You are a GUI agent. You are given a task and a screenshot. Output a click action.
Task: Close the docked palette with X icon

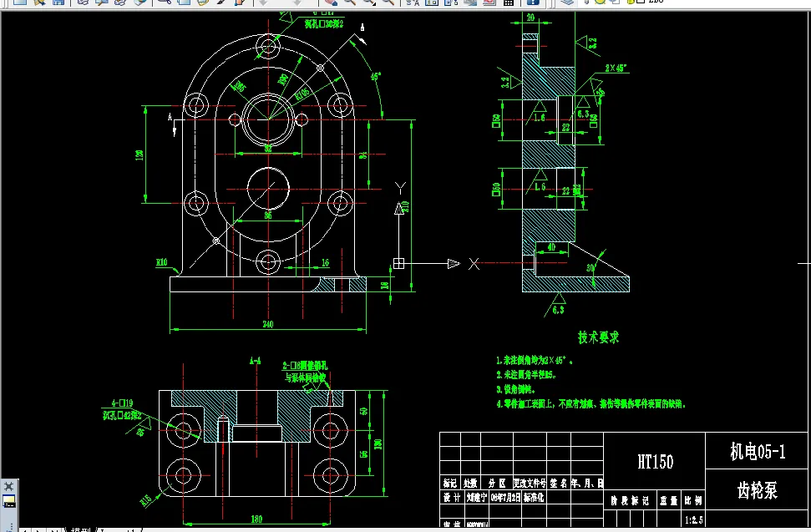pos(9,487)
